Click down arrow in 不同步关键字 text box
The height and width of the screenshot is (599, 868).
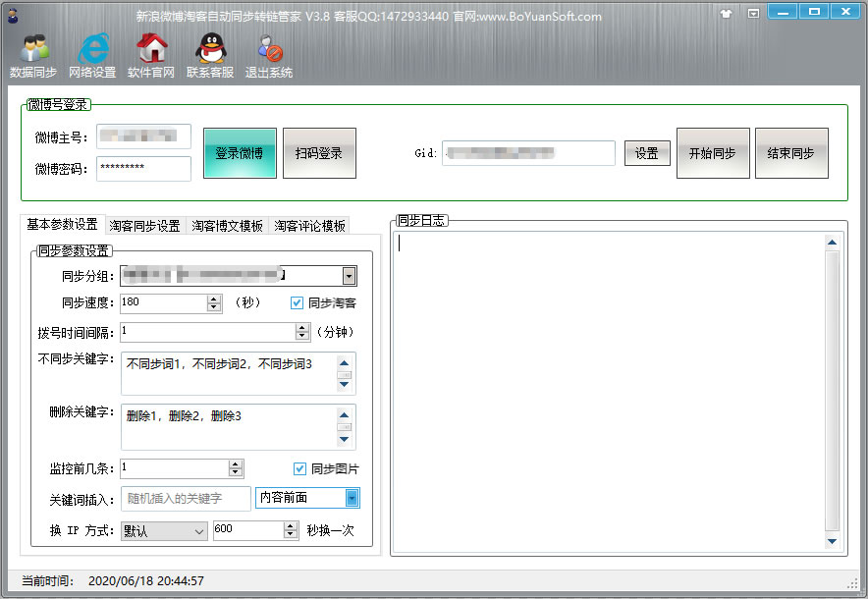pos(344,384)
